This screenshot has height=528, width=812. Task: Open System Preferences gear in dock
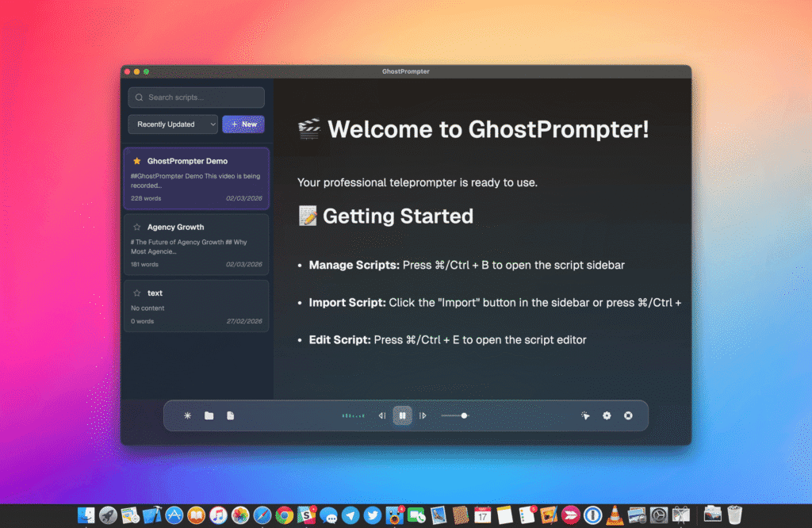coord(659,515)
